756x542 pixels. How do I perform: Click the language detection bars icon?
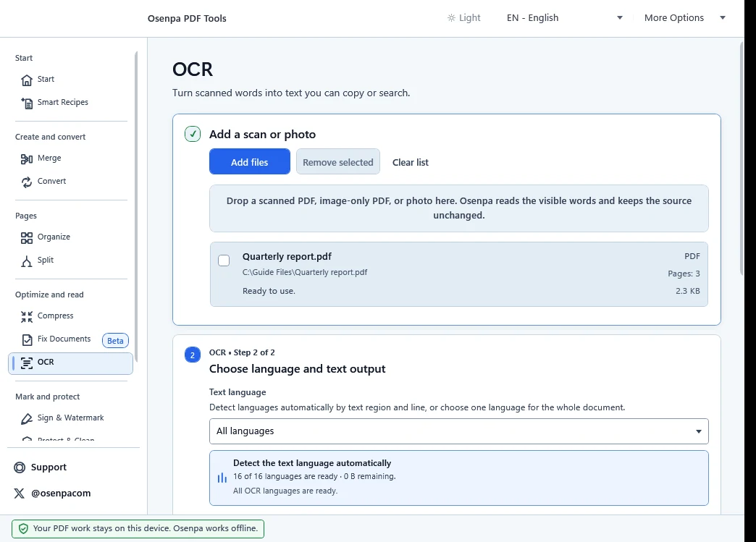[x=222, y=478]
